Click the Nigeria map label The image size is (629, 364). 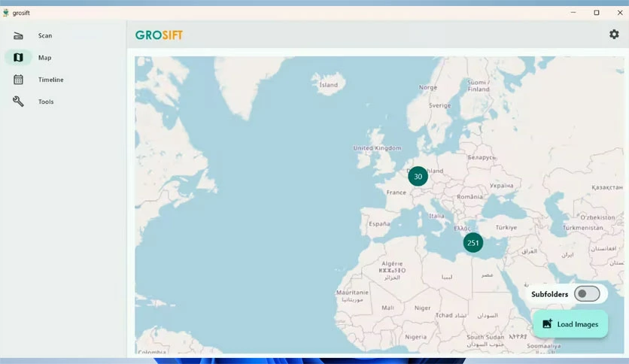pyautogui.click(x=415, y=337)
